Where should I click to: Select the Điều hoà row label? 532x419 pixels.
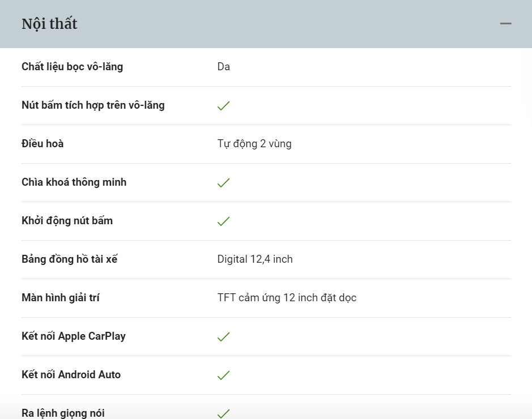42,144
